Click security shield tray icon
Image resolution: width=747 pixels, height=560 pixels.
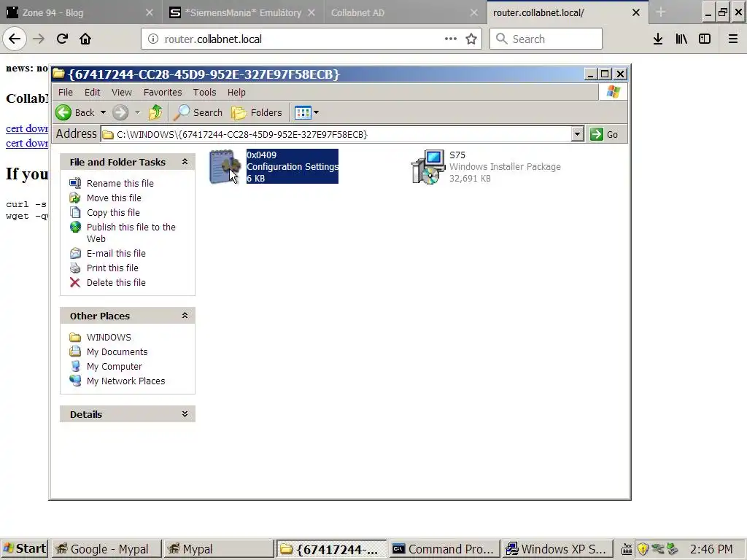click(x=643, y=549)
